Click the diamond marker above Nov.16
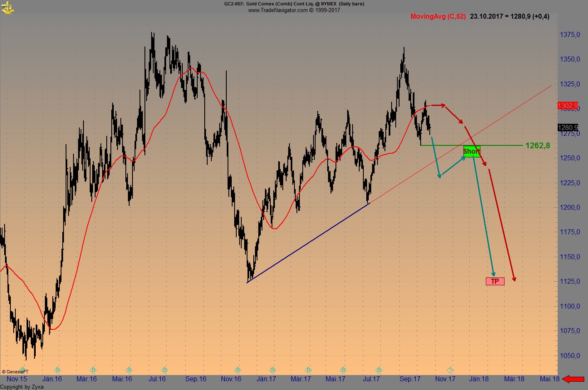Viewport: 588px width, 390px height. [238, 370]
